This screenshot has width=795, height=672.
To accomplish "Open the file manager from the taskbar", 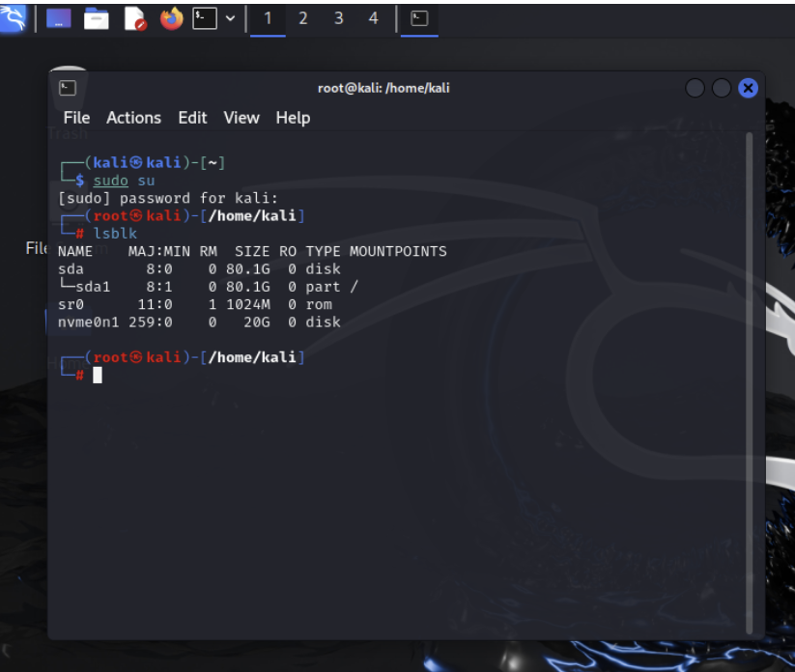I will click(96, 17).
